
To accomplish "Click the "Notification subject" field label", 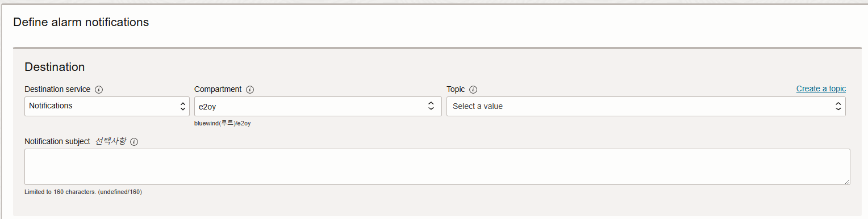I will [x=57, y=142].
